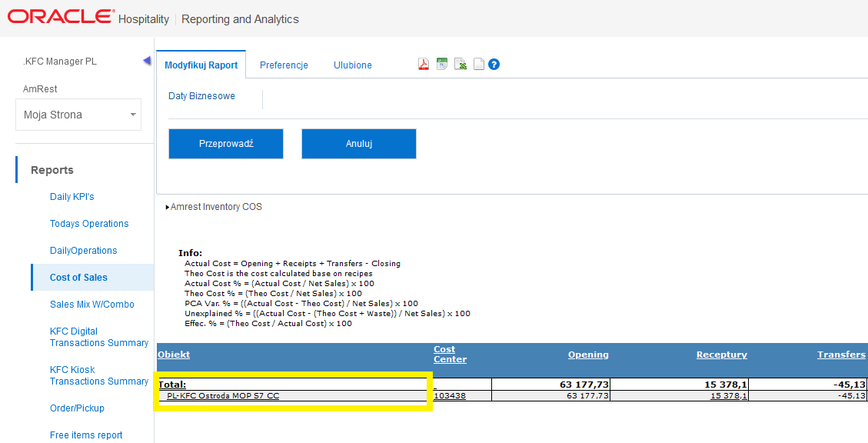The height and width of the screenshot is (443, 868).
Task: Export report as PDF
Action: (x=424, y=65)
